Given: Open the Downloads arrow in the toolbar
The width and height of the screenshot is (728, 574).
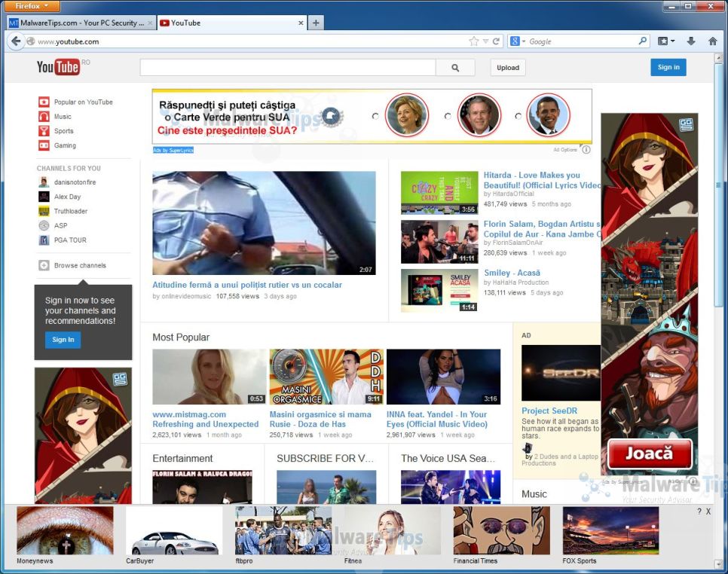Looking at the screenshot, I should (x=691, y=41).
